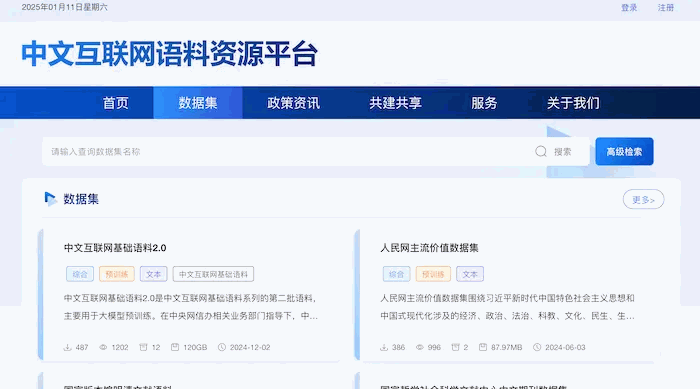Screen dimensions: 700x389
Task: Click the blue arrow icon beside 数据集 heading
Action: (50, 199)
